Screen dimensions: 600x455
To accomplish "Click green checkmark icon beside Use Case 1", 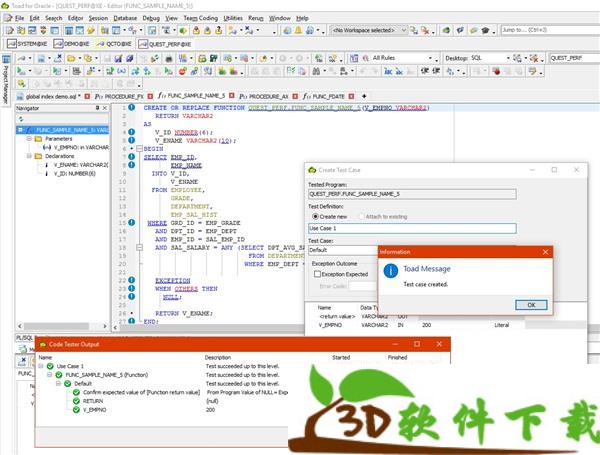I will 50,366.
